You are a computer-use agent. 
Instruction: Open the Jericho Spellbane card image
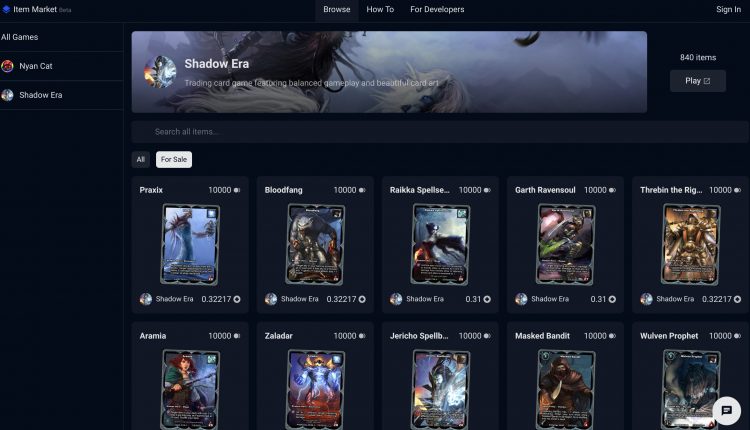pyautogui.click(x=441, y=389)
